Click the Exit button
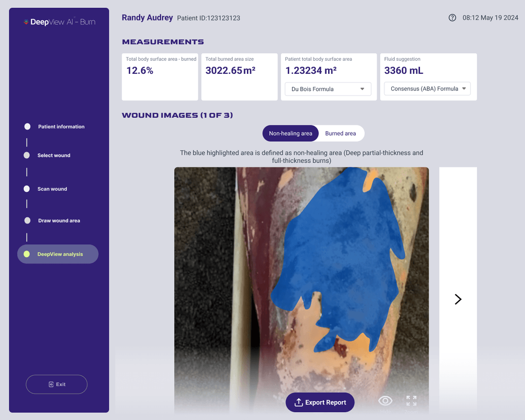Screen dimensions: 525x420 (56, 384)
